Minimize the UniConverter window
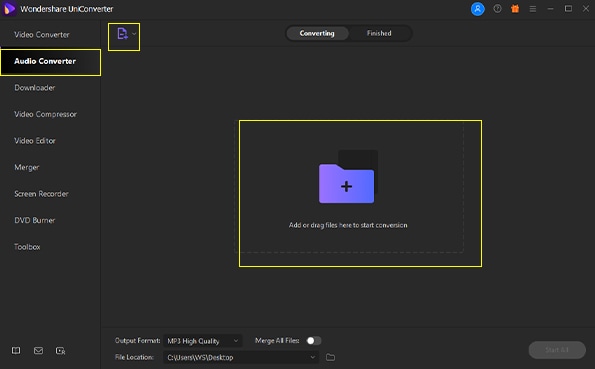 point(551,9)
